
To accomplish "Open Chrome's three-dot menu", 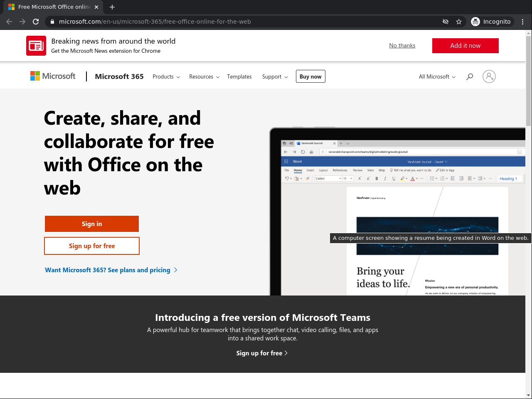I will point(523,22).
